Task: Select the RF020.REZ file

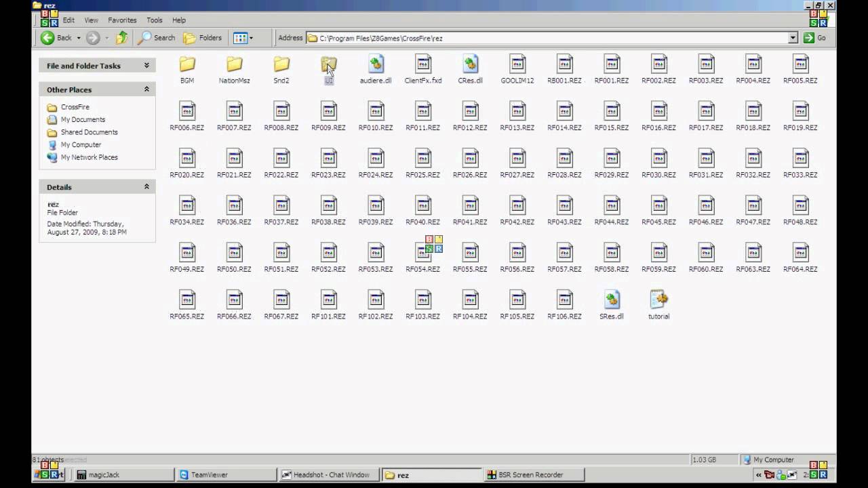Action: (187, 165)
